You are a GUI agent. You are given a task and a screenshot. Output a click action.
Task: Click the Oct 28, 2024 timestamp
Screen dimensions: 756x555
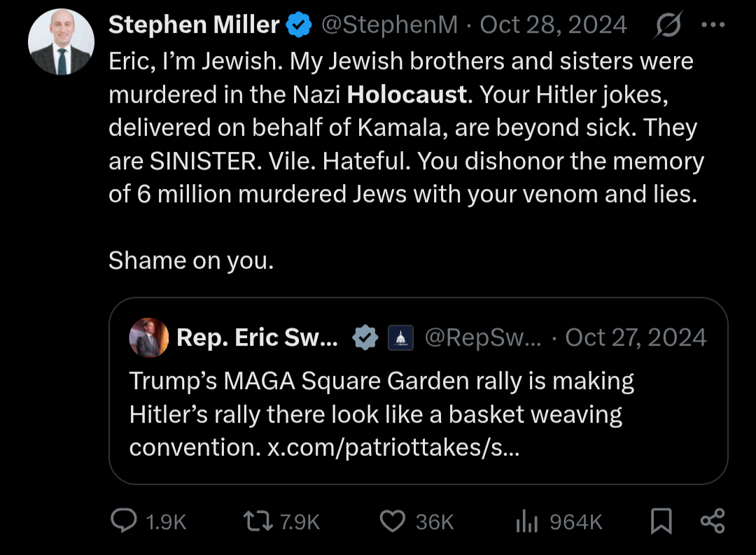click(553, 26)
